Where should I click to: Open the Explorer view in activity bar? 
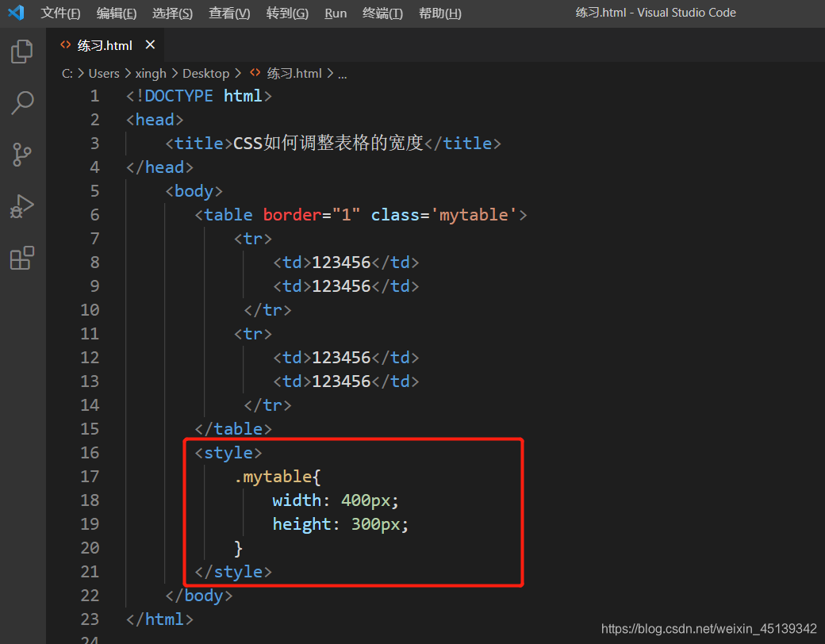pyautogui.click(x=21, y=52)
